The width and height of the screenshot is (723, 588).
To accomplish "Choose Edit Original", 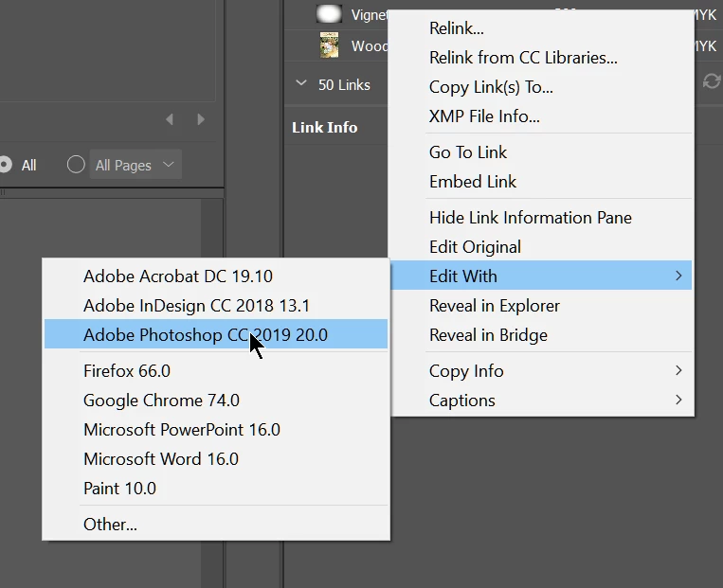I will [x=541, y=247].
